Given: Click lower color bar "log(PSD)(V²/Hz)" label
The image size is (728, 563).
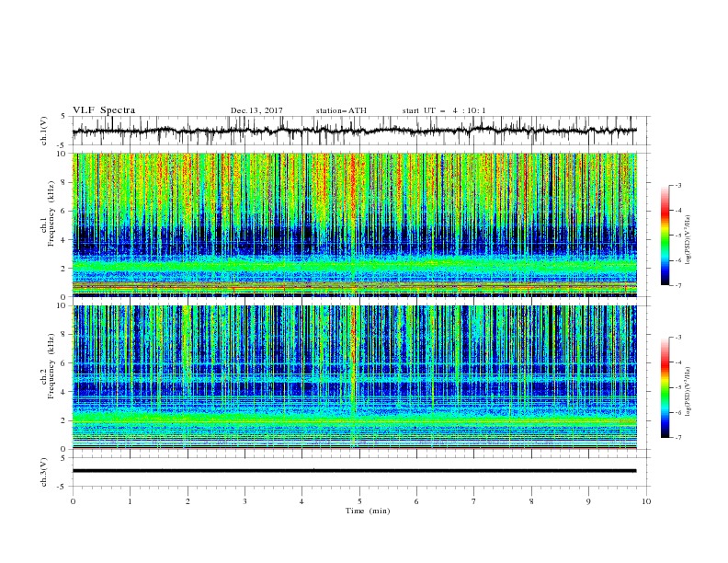Looking at the screenshot, I should pos(688,392).
